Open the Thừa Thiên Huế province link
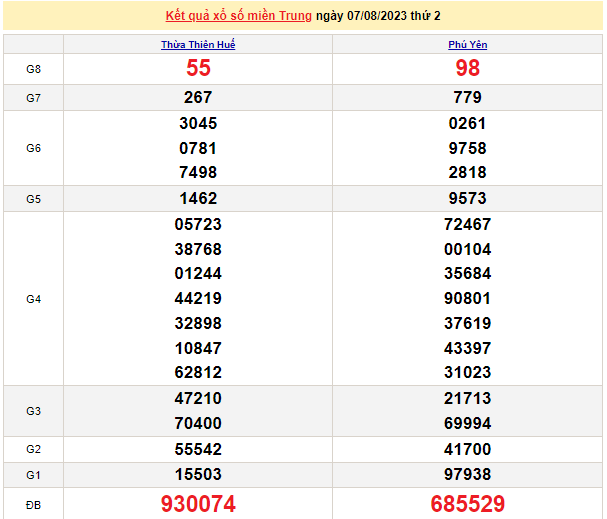The height and width of the screenshot is (519, 607). [x=198, y=45]
